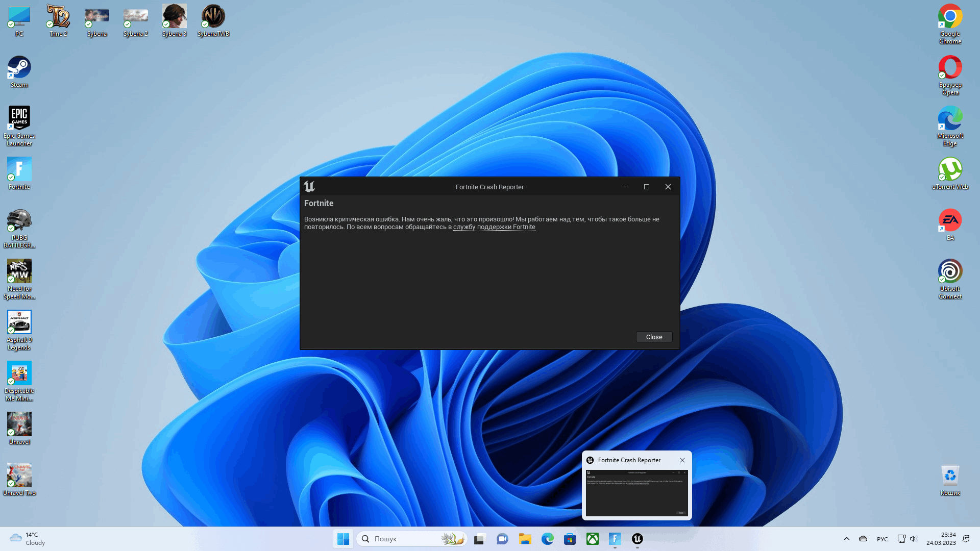
Task: Click Close button on crash reporter
Action: pyautogui.click(x=653, y=336)
